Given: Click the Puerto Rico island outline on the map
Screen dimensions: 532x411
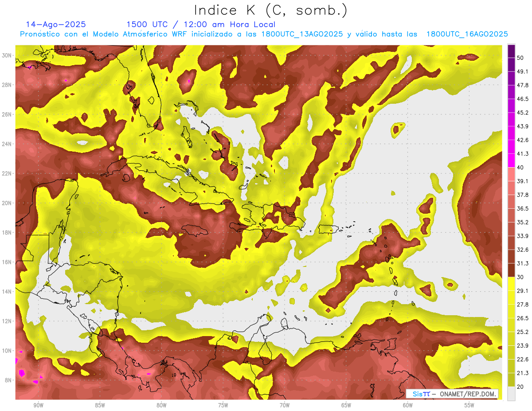Looking at the screenshot, I should pos(329,229).
